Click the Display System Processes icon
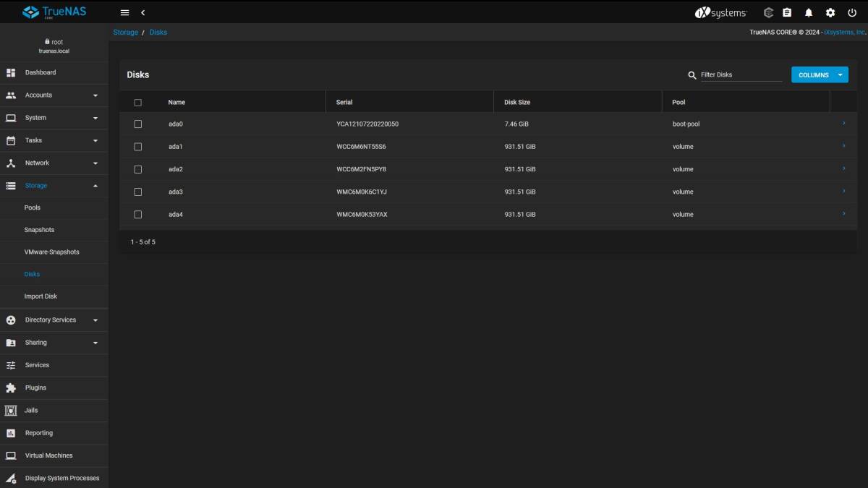868x488 pixels. [x=11, y=478]
